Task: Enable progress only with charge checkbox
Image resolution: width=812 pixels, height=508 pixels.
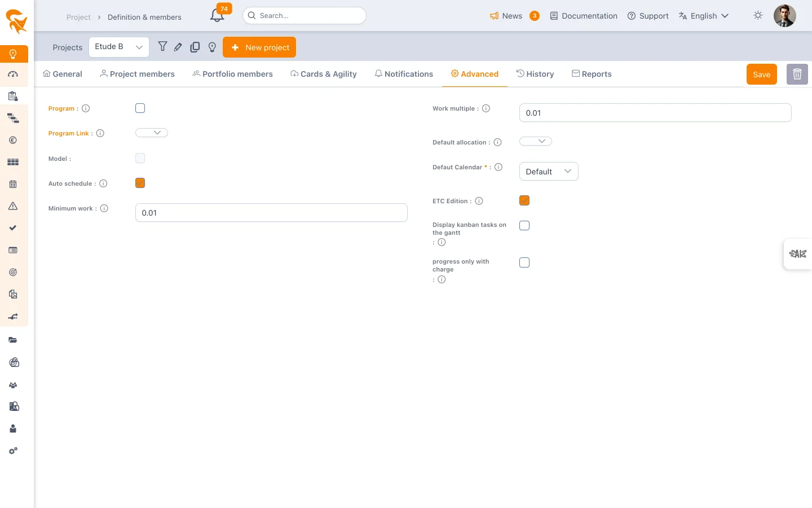Action: coord(524,262)
